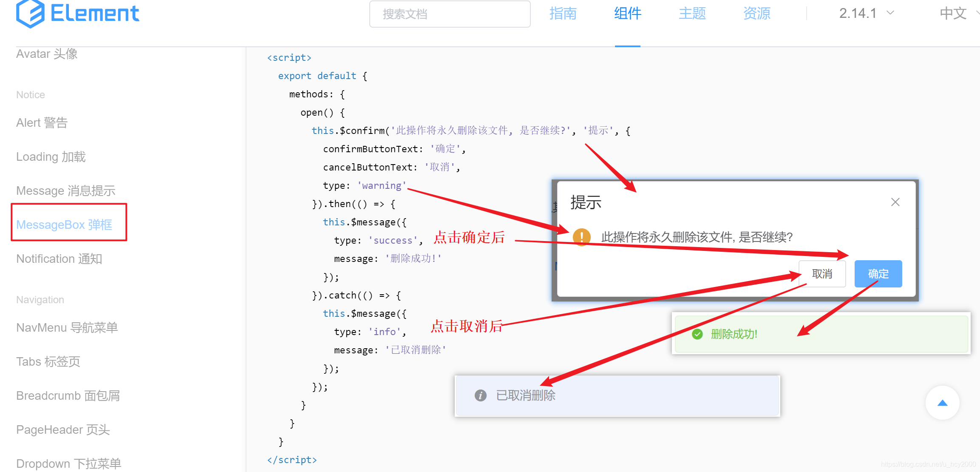
Task: Open NavMenu 导航菜单 in sidebar
Action: coord(67,328)
